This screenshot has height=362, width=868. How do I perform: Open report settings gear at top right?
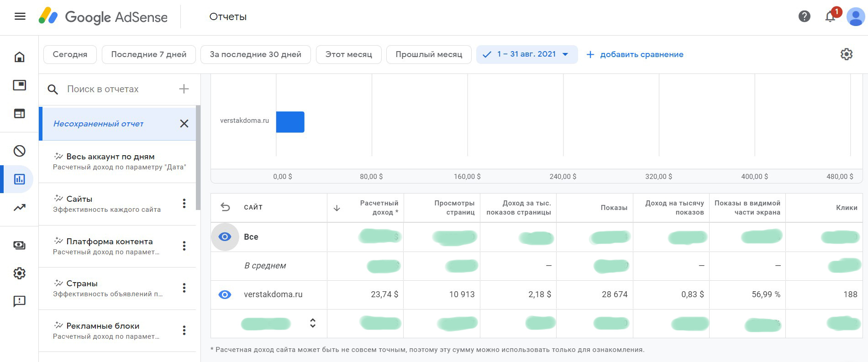tap(846, 54)
